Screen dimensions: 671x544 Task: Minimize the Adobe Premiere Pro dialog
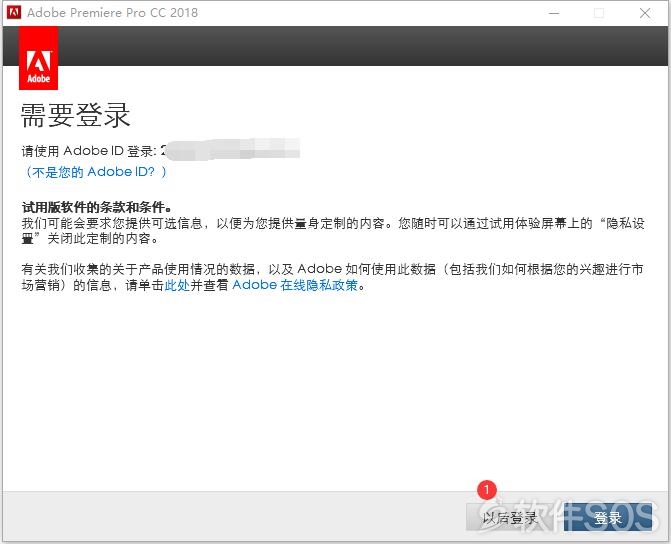554,13
